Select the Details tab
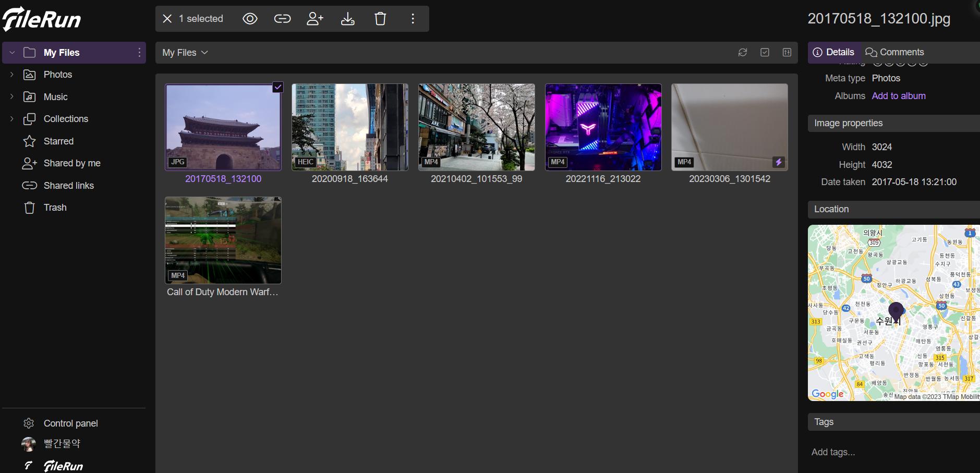980x473 pixels. pyautogui.click(x=833, y=52)
